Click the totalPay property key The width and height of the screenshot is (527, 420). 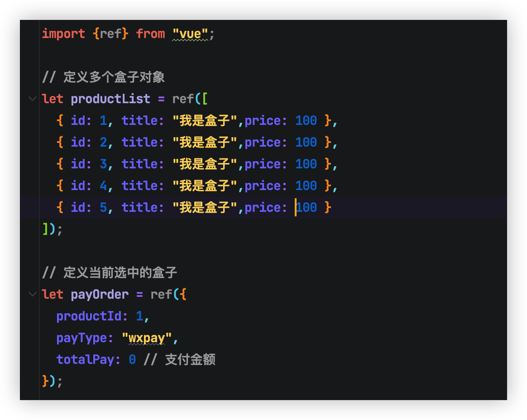coord(85,360)
